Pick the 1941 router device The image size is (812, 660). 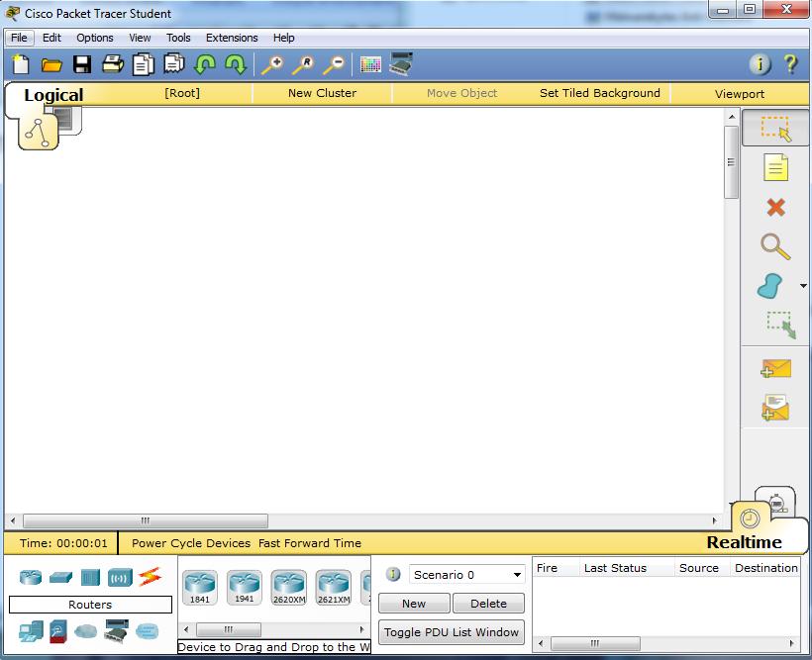click(244, 588)
